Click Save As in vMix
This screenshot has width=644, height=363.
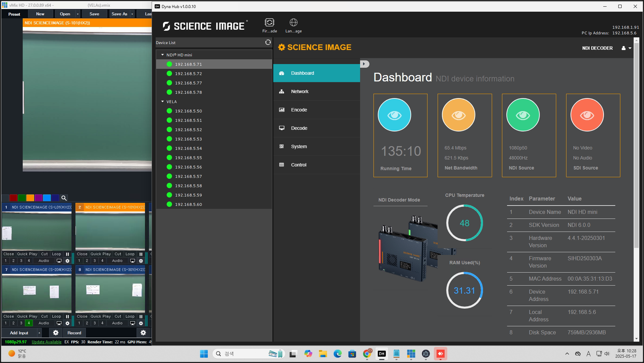[x=119, y=14]
